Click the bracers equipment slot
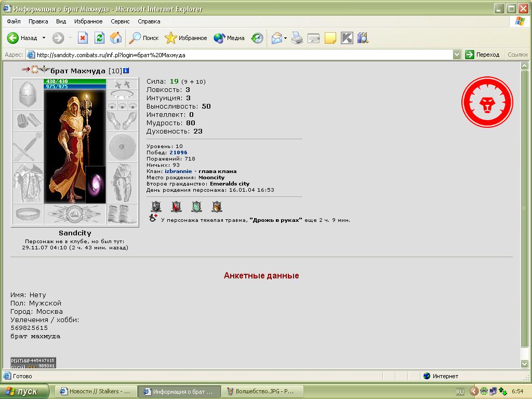Image resolution: width=532 pixels, height=399 pixels. tap(28, 121)
